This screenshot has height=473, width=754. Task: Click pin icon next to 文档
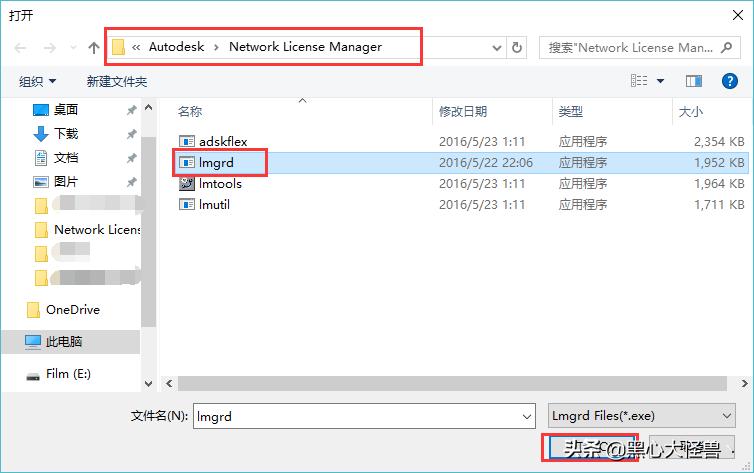coord(131,158)
